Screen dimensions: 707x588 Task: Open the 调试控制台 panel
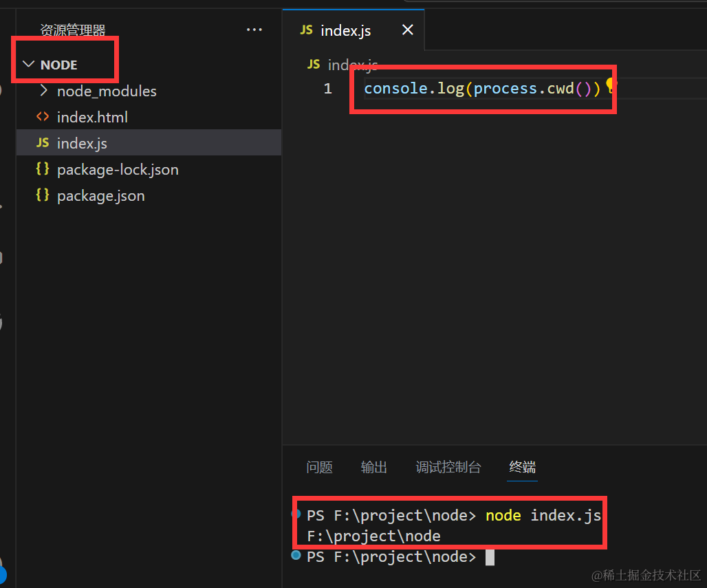[448, 467]
